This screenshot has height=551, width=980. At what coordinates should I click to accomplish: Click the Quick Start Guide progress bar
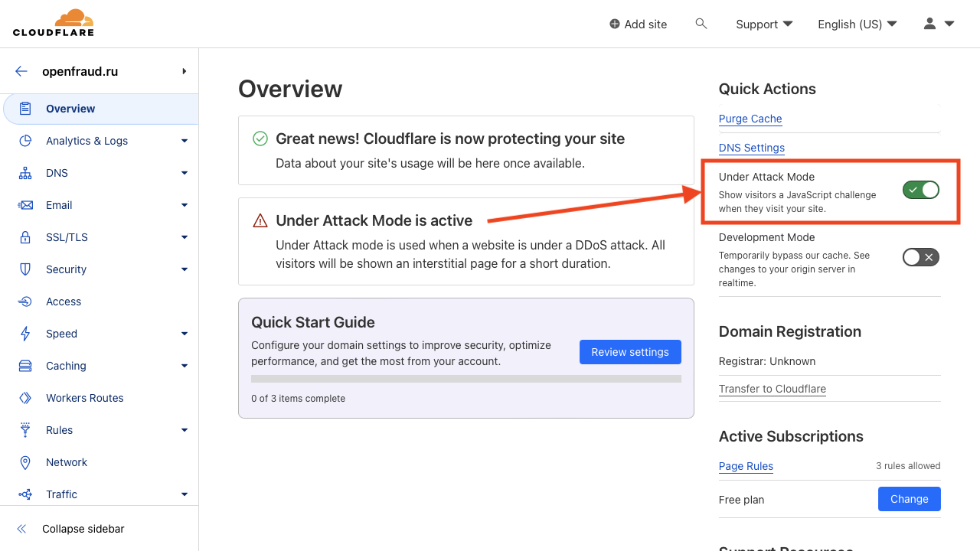[466, 379]
